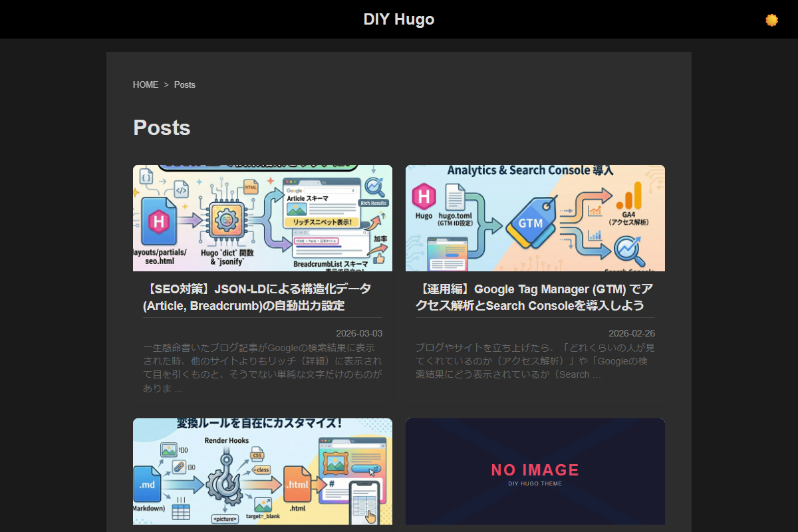Click the 2026-03-03 post date
Image resolution: width=798 pixels, height=532 pixels.
pos(358,334)
